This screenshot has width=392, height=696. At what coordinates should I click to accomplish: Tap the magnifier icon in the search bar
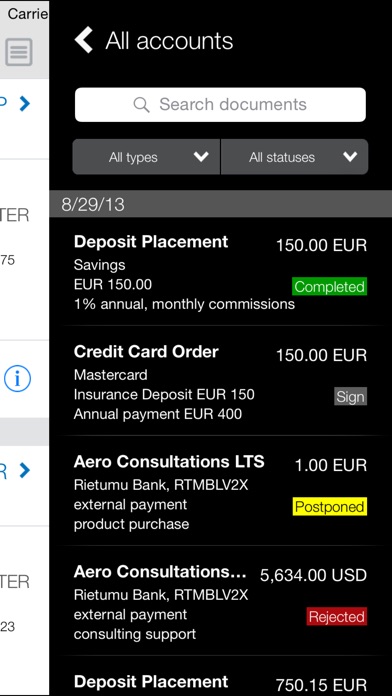click(141, 105)
